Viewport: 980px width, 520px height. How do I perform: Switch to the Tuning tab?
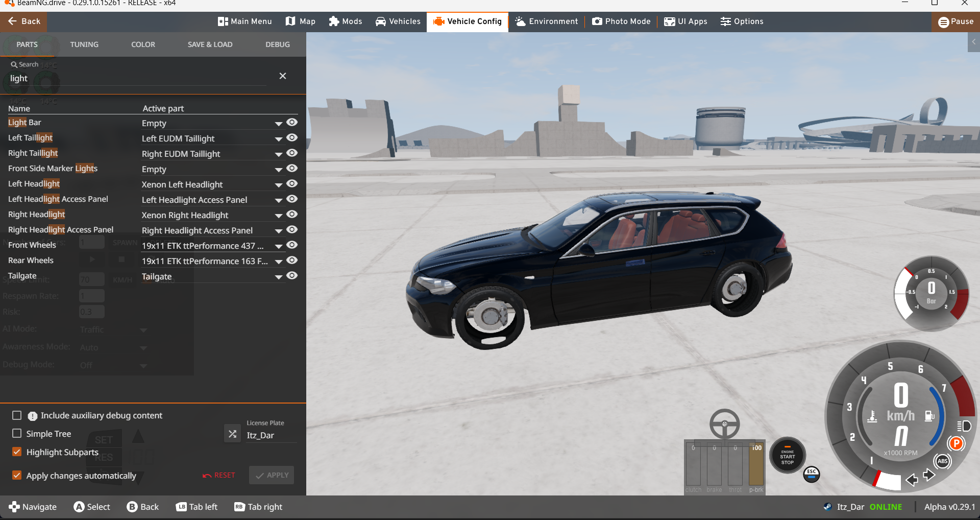84,44
